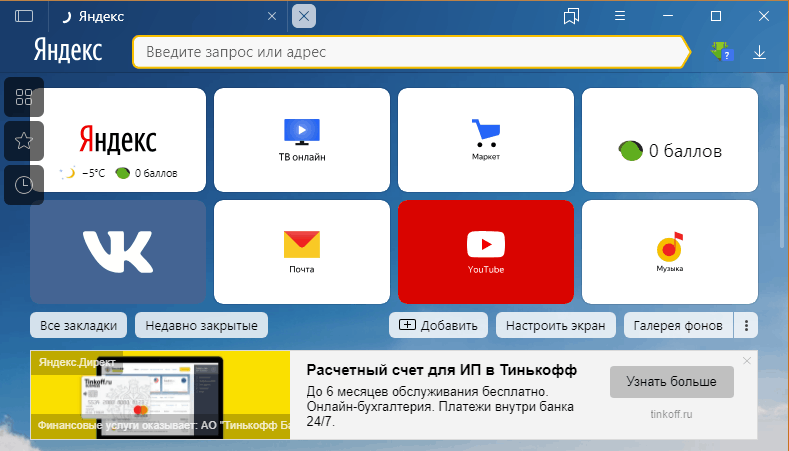Open the tableau grid icon in side panel

click(x=24, y=97)
